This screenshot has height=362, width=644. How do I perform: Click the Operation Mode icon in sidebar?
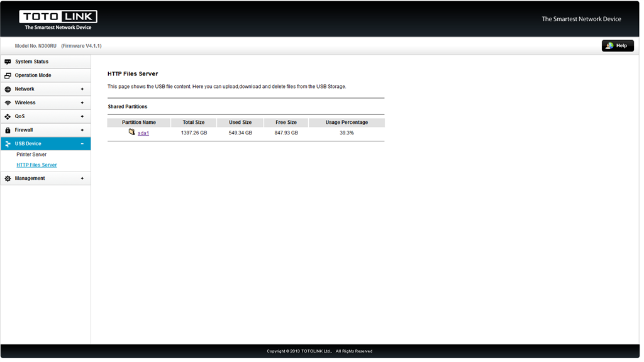[x=8, y=75]
